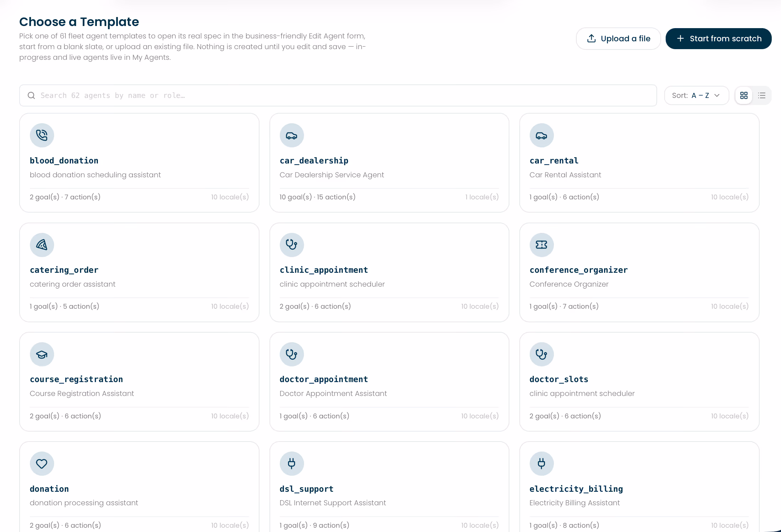Click the plug icon on dsl_support card
Image resolution: width=781 pixels, height=532 pixels.
coord(292,464)
